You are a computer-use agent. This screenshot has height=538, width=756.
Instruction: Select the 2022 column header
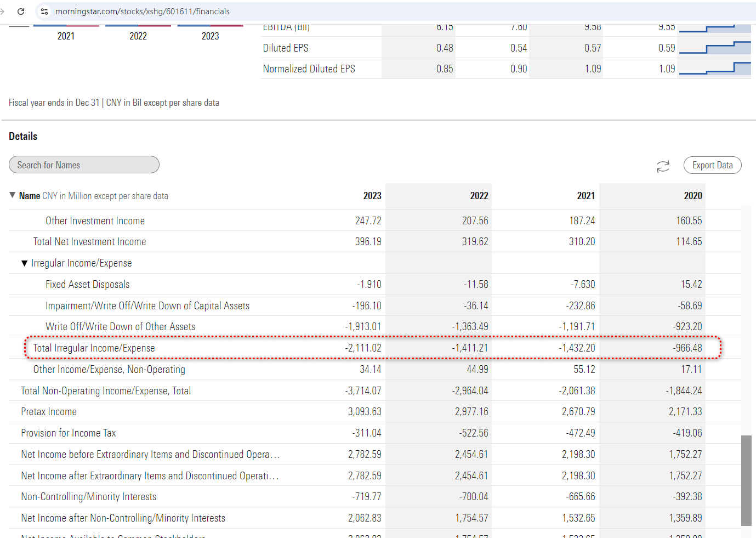pyautogui.click(x=479, y=196)
